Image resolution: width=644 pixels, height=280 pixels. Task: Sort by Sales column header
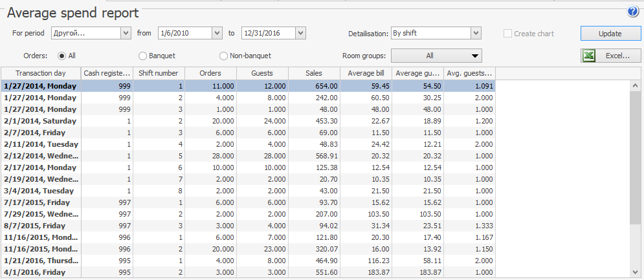314,74
